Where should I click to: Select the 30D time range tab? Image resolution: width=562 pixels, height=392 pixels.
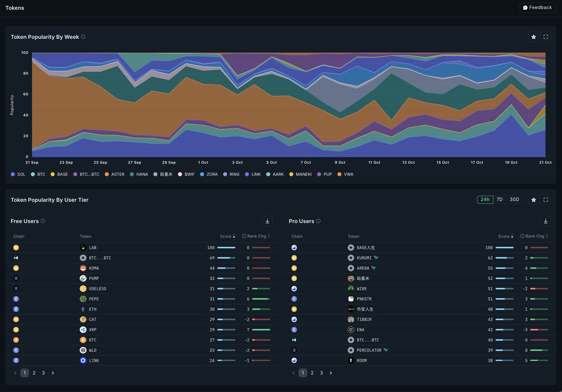tap(514, 200)
